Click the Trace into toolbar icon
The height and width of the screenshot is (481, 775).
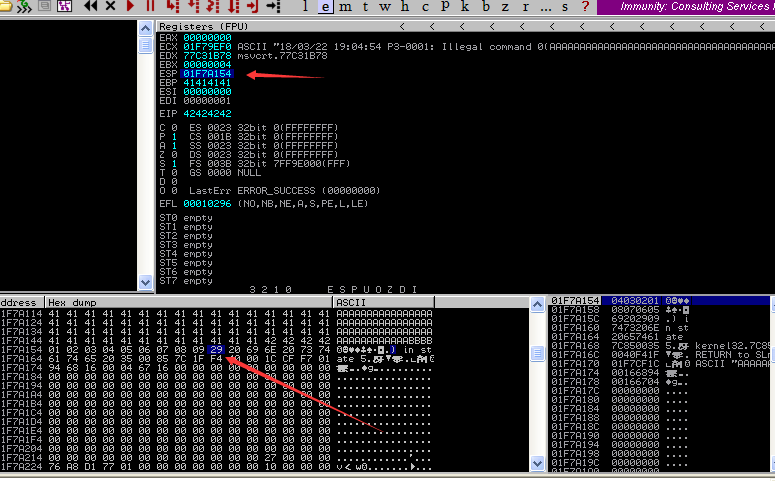point(213,6)
